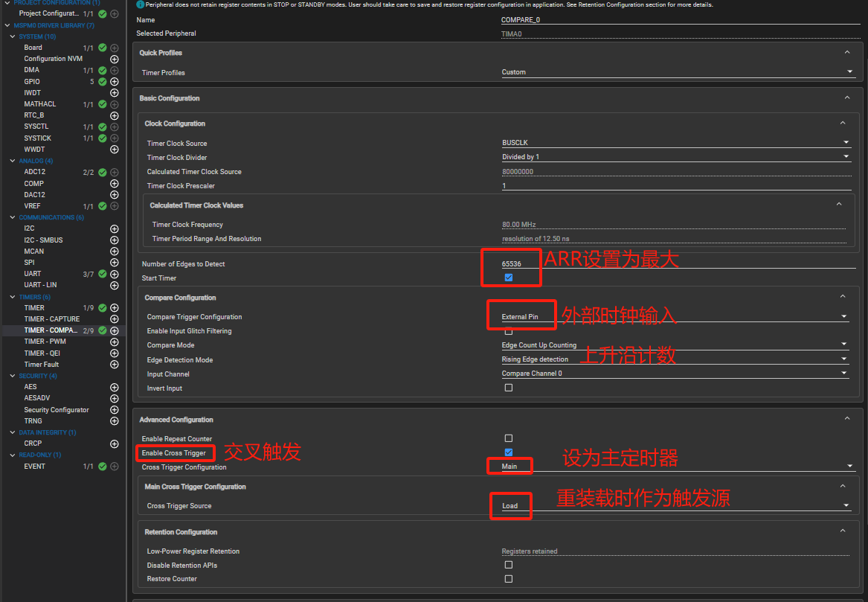Add an I2C - SMBUS instance plus icon
The width and height of the screenshot is (868, 602).
pos(115,240)
